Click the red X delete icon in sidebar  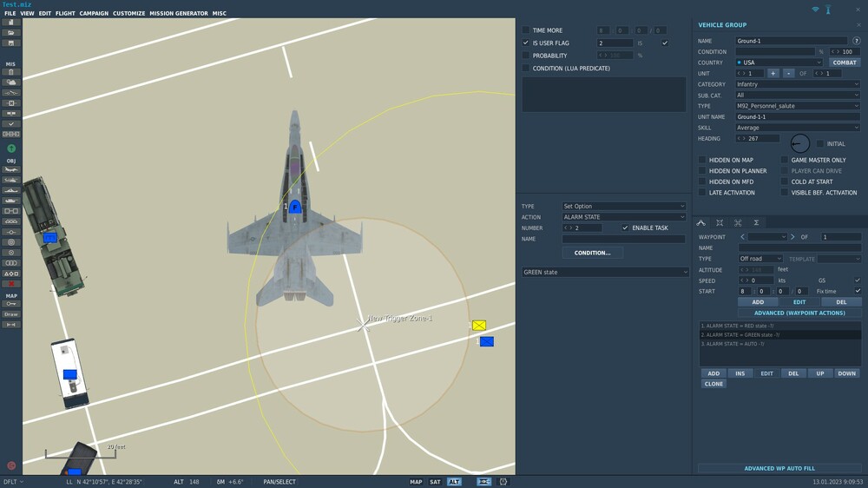click(x=11, y=284)
